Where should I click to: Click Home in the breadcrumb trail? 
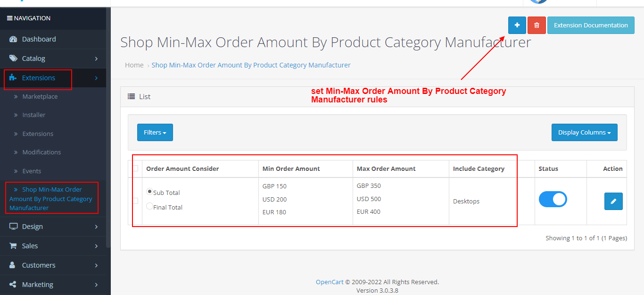pos(134,65)
